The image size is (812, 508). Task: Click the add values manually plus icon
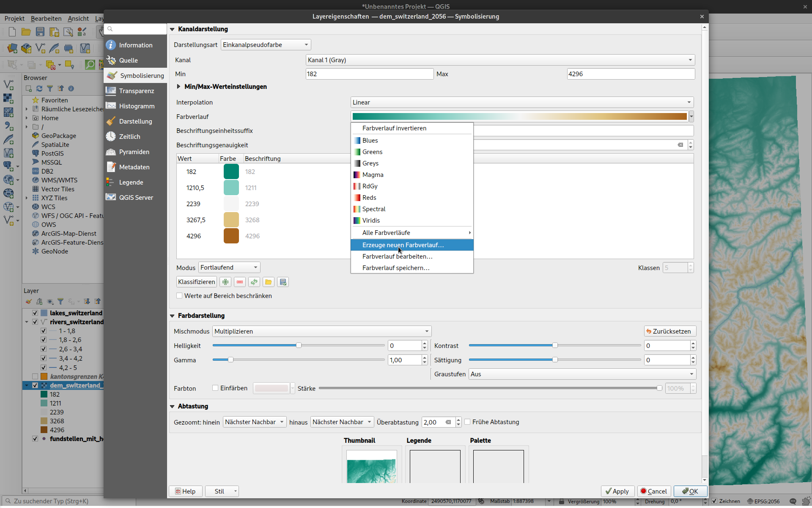(225, 282)
